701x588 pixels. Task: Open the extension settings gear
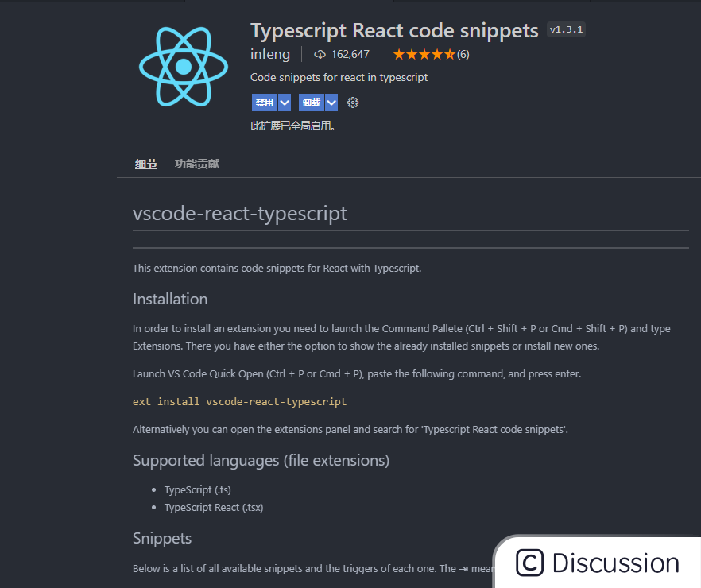[x=353, y=103]
